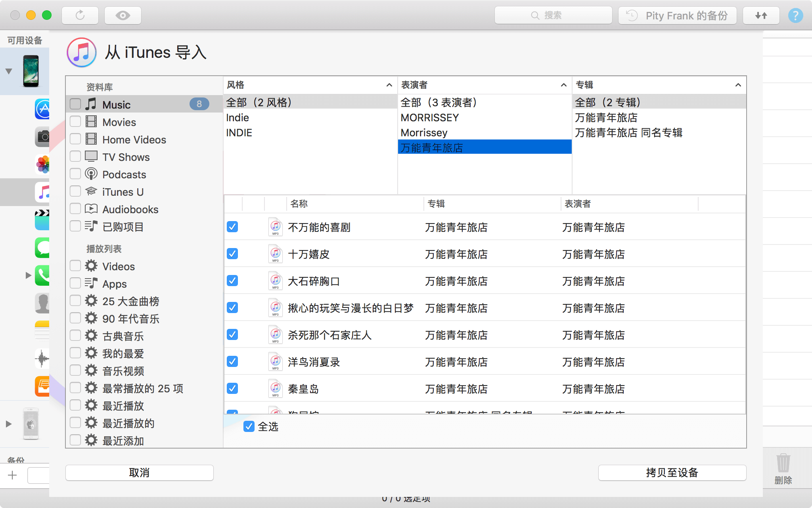Uncheck the song 十万嬉皮
The height and width of the screenshot is (508, 812).
pos(232,254)
